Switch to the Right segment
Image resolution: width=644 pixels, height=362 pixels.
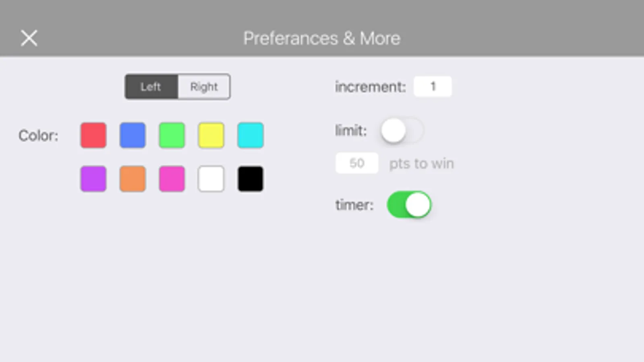204,86
